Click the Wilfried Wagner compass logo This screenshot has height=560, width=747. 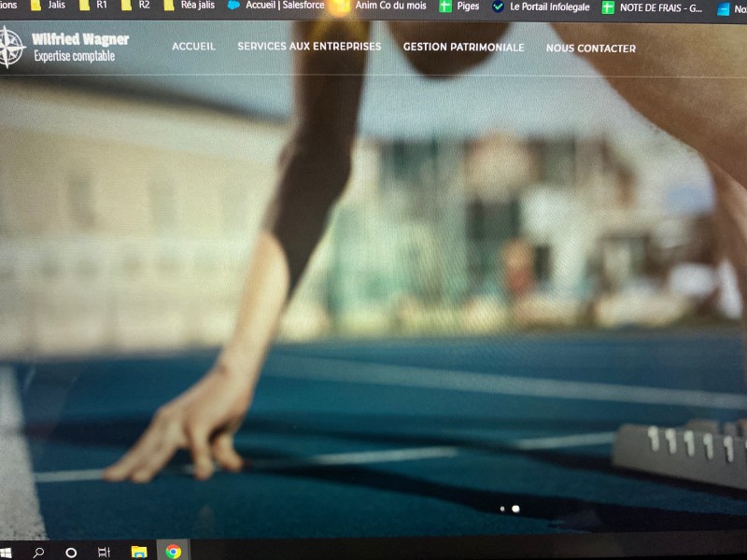tap(10, 48)
